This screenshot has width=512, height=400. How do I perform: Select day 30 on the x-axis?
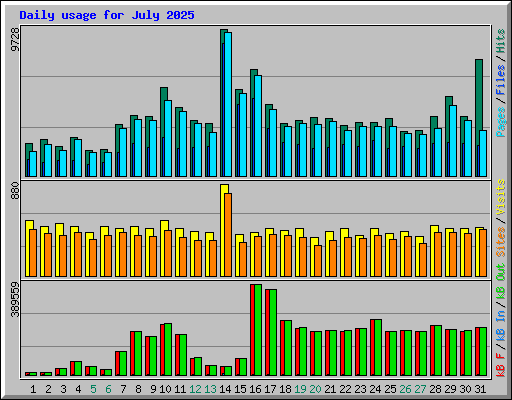pyautogui.click(x=465, y=389)
